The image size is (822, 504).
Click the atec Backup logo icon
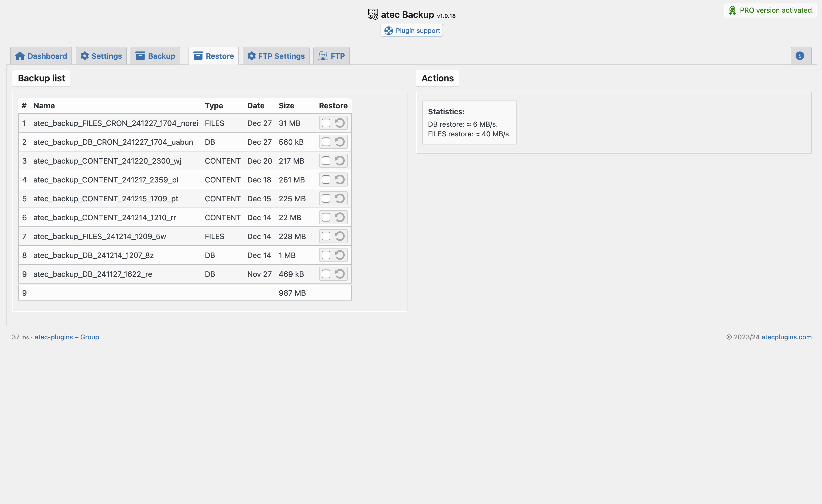click(x=373, y=14)
